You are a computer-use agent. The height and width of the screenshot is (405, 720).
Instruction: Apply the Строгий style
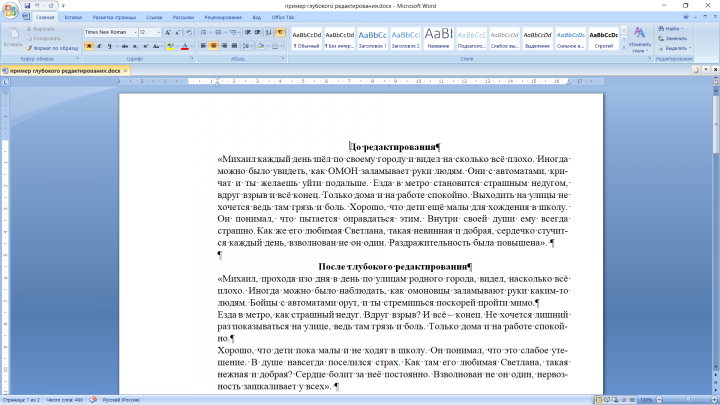tap(603, 39)
